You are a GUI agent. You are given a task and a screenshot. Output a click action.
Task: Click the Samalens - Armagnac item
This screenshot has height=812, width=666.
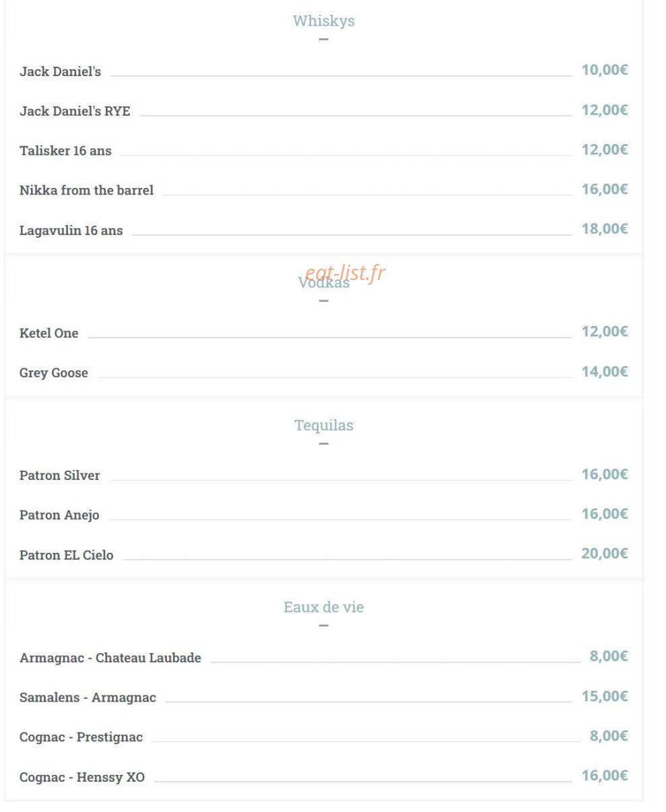[x=88, y=698]
